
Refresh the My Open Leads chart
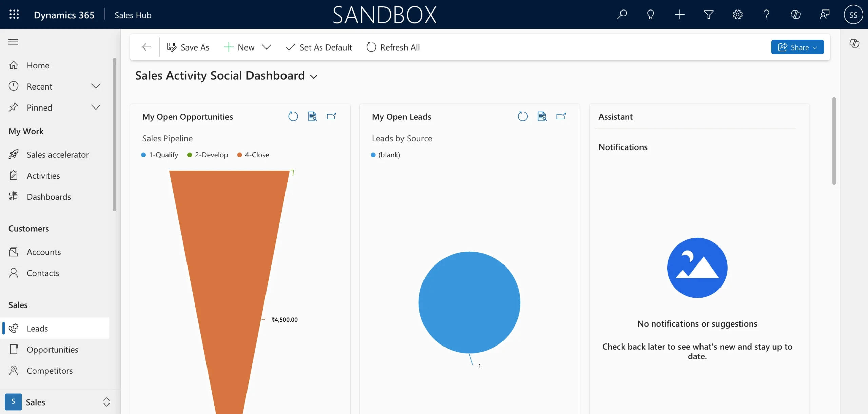(x=523, y=116)
